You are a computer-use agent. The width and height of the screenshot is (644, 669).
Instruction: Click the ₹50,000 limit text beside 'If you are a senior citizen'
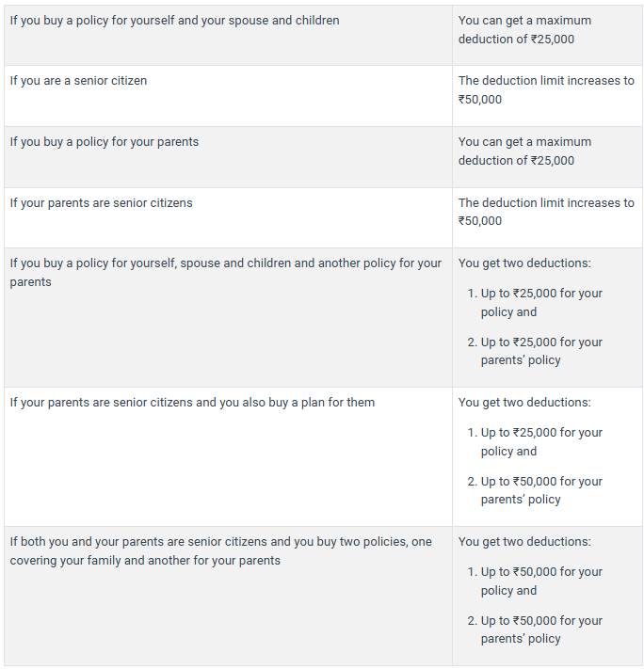546,90
